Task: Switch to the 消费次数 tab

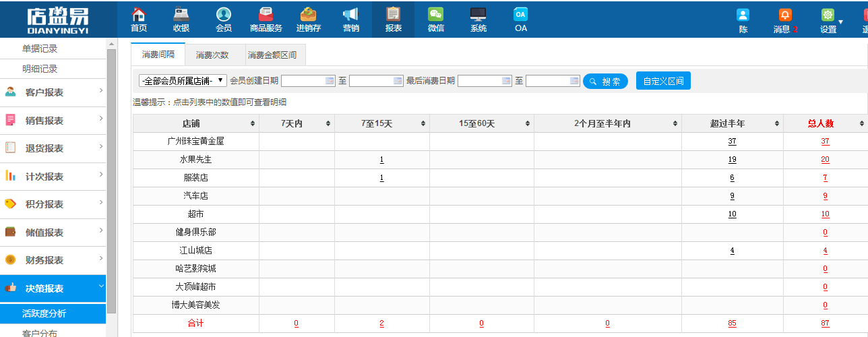Action: pos(212,55)
